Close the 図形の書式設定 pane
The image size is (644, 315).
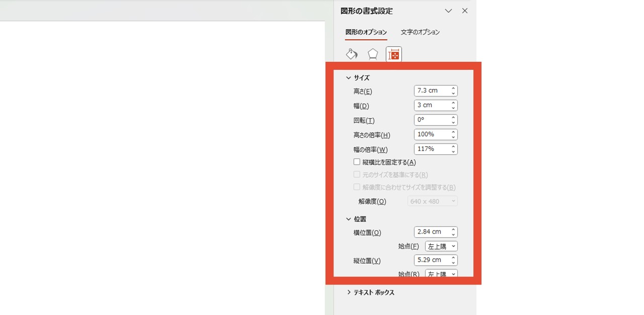pyautogui.click(x=465, y=11)
